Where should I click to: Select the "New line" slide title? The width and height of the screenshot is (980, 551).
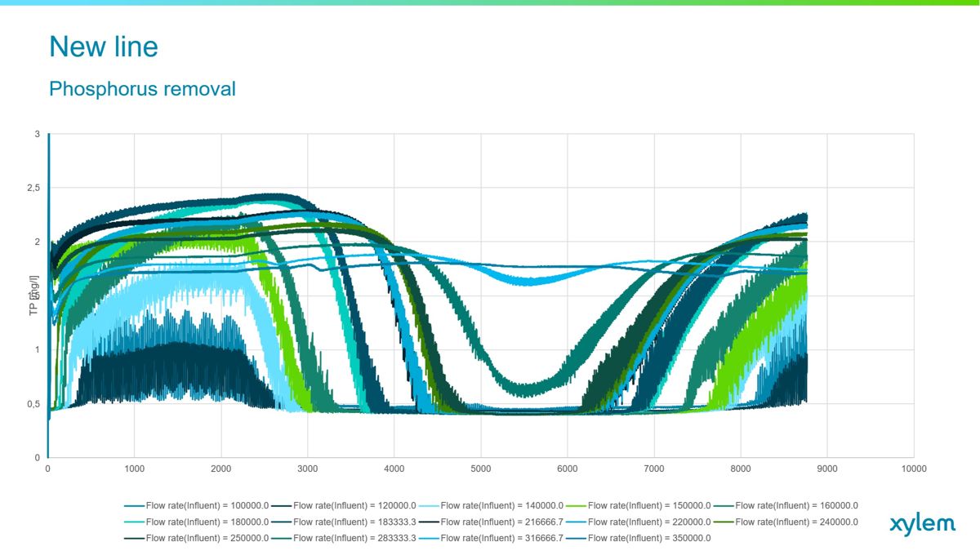tap(104, 47)
